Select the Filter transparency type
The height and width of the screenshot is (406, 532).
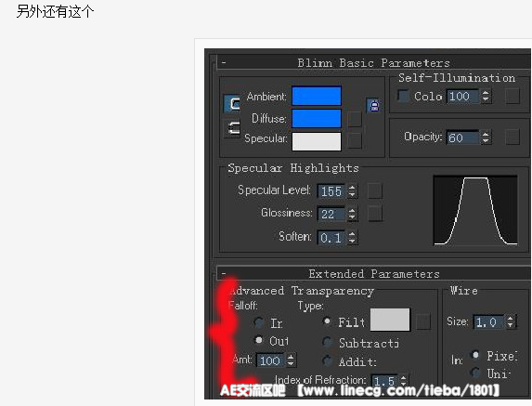point(327,321)
